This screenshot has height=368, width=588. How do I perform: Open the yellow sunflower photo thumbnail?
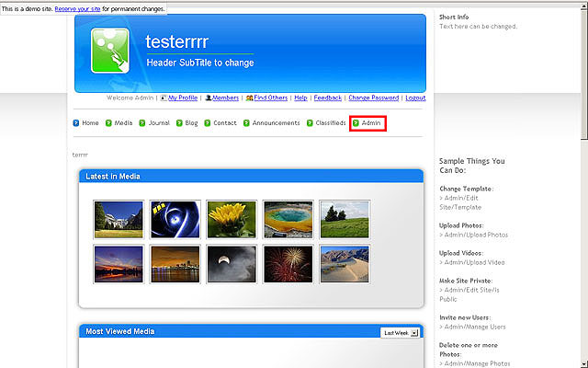[232, 219]
